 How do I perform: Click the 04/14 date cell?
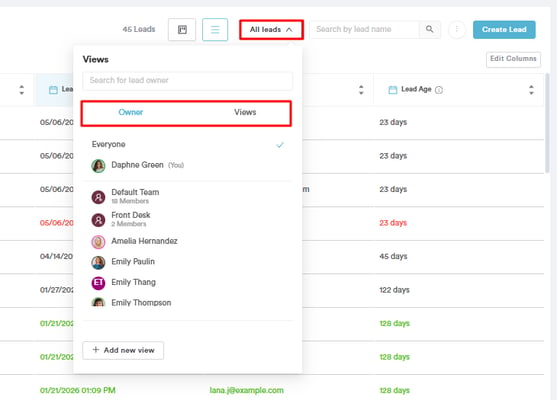[x=56, y=256]
